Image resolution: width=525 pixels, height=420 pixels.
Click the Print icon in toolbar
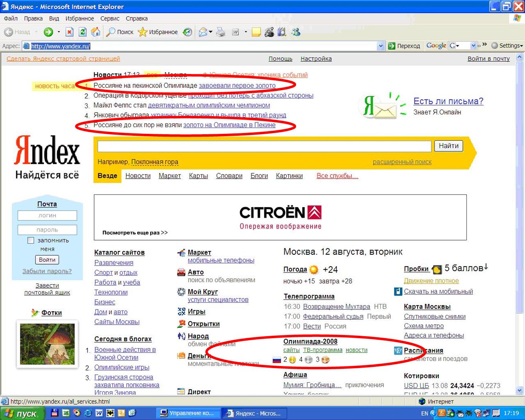221,32
